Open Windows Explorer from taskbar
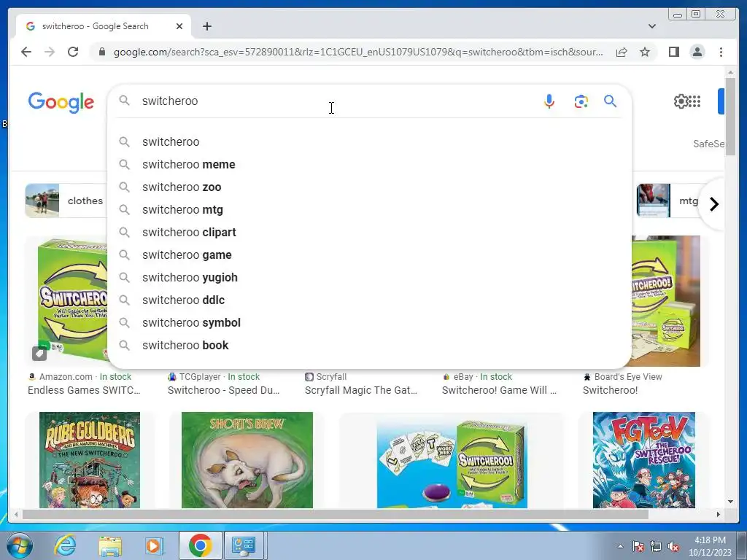Viewport: 747px width, 560px height. tap(110, 545)
